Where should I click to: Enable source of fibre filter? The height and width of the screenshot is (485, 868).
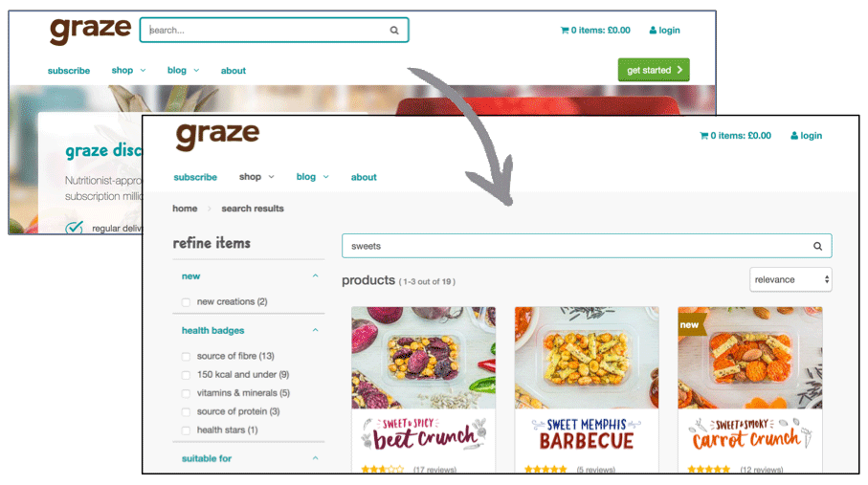(186, 357)
